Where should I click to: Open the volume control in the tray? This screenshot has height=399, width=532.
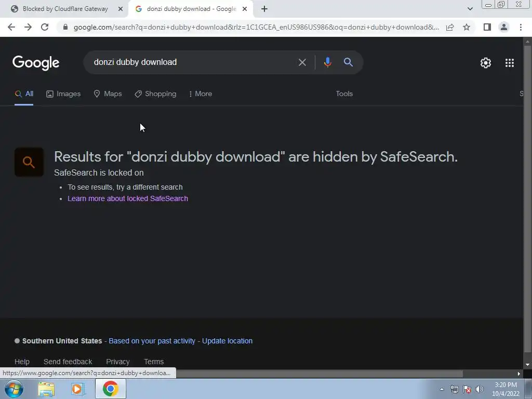(x=480, y=389)
